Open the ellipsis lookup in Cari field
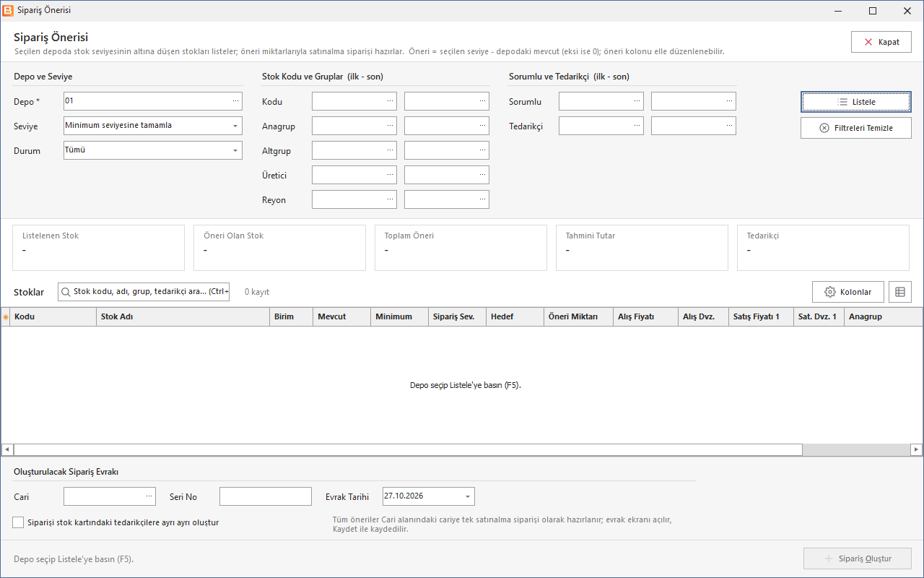The image size is (924, 578). (149, 496)
